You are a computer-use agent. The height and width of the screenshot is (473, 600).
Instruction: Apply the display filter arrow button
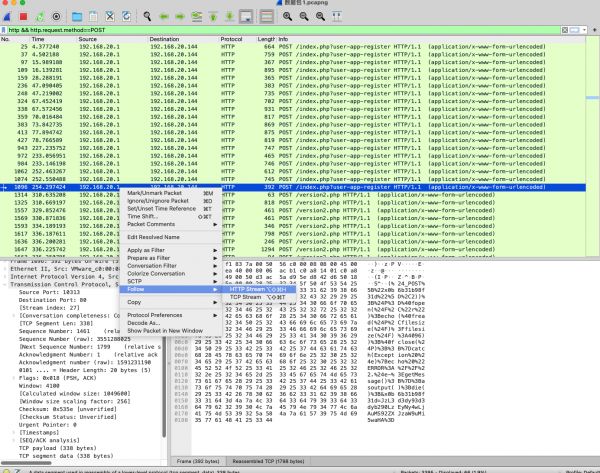click(x=574, y=30)
